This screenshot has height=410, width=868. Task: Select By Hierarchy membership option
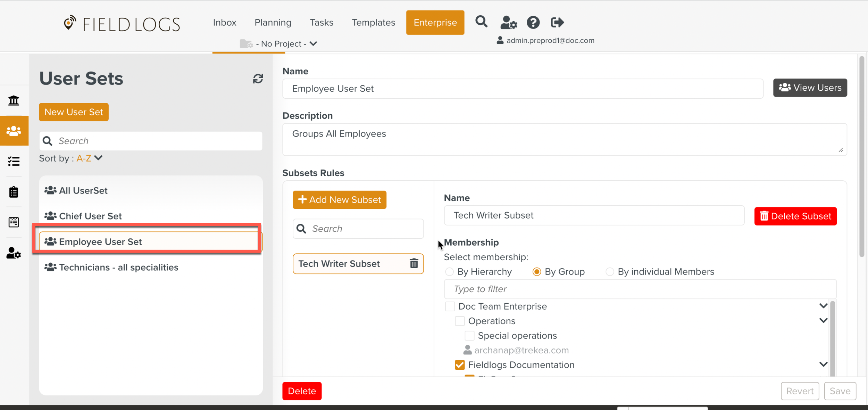tap(449, 272)
